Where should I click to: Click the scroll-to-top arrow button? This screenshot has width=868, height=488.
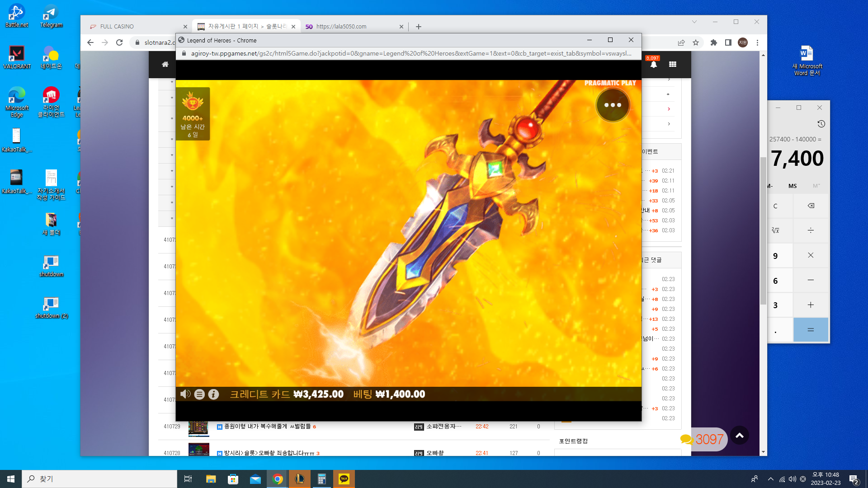click(x=740, y=436)
